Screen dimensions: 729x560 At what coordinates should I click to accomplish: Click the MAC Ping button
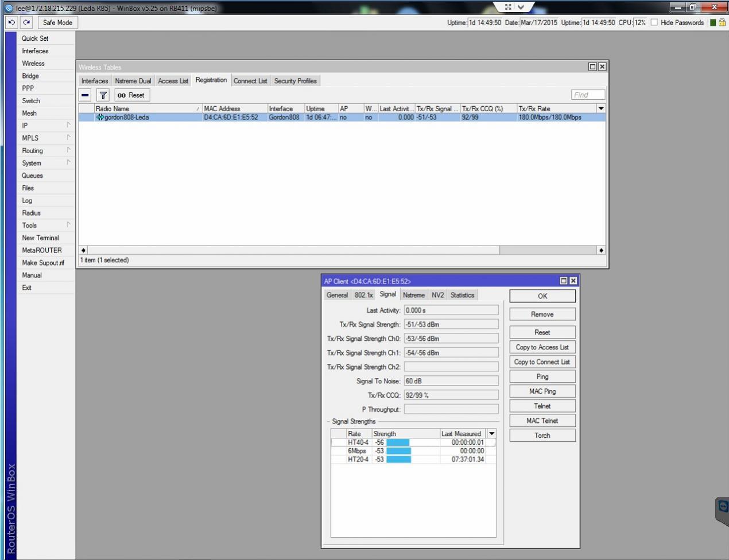click(x=542, y=391)
